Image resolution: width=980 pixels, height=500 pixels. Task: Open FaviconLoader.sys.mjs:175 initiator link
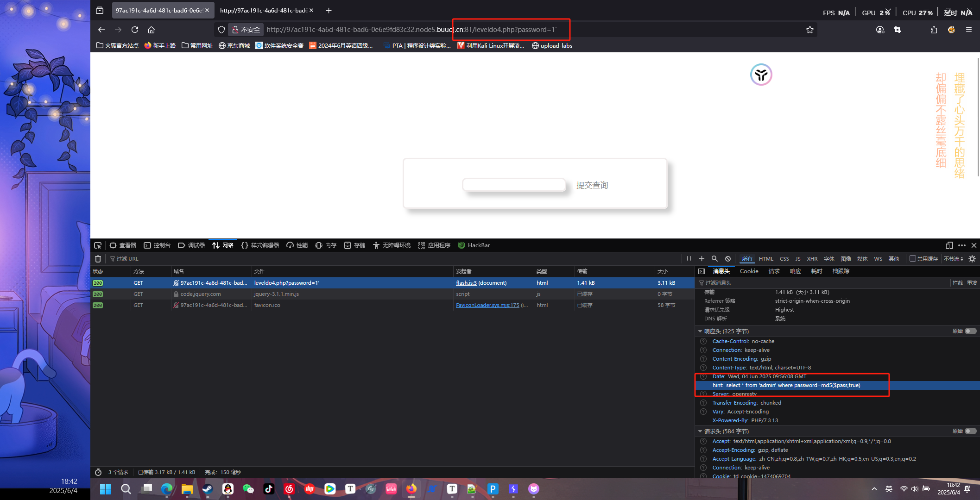pos(487,305)
